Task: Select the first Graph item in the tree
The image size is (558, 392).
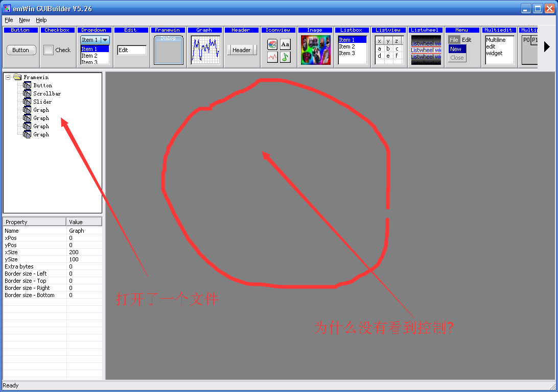Action: click(x=41, y=110)
